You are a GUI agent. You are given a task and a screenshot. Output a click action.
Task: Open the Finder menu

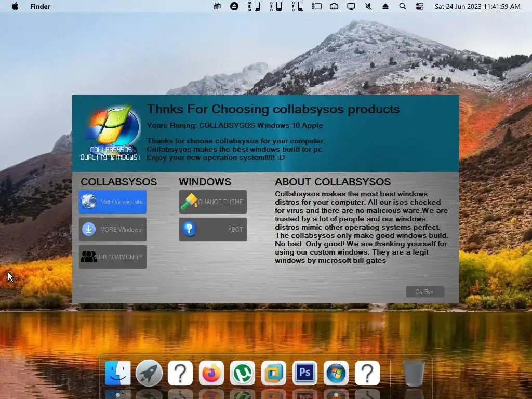pyautogui.click(x=40, y=6)
